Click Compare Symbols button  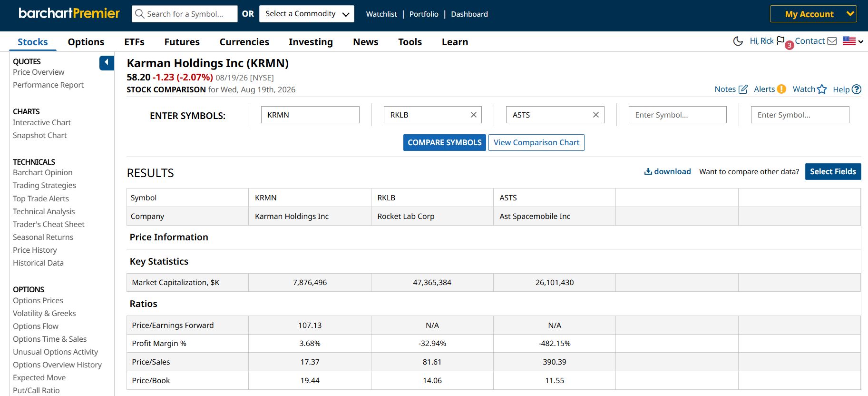coord(445,142)
